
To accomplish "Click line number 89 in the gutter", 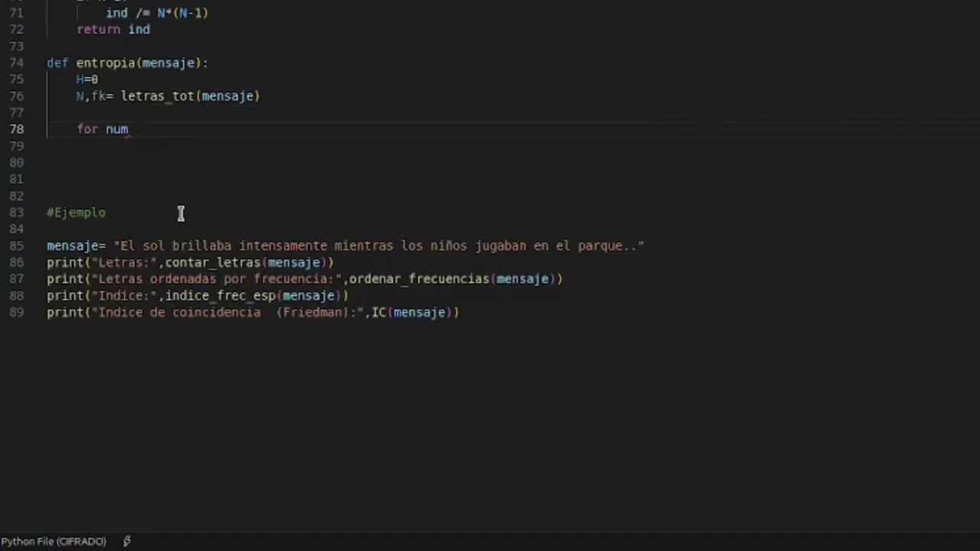I will (16, 312).
